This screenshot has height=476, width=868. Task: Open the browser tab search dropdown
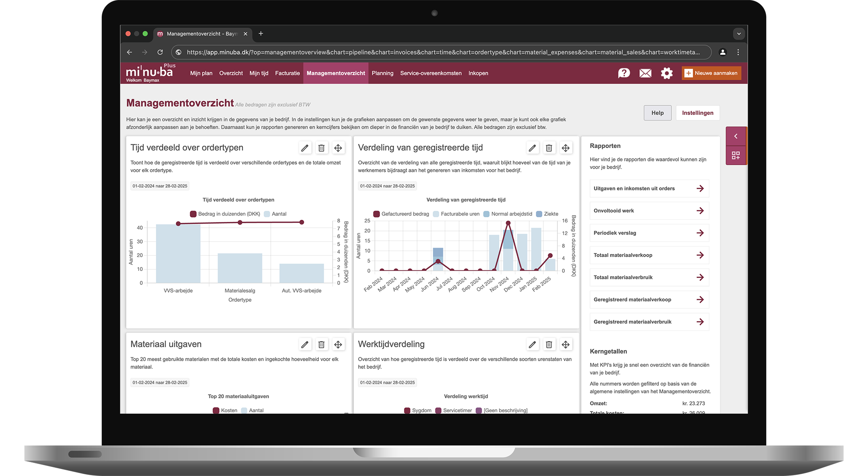(739, 34)
